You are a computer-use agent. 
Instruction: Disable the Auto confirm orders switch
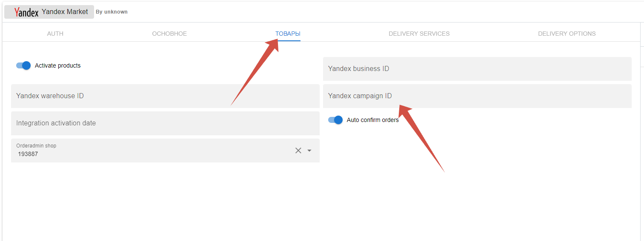335,120
